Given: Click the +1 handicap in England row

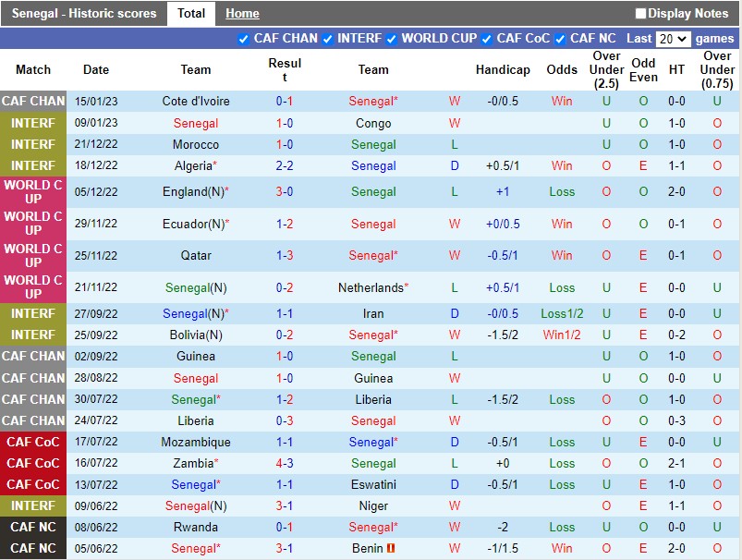Looking at the screenshot, I should click(503, 191).
